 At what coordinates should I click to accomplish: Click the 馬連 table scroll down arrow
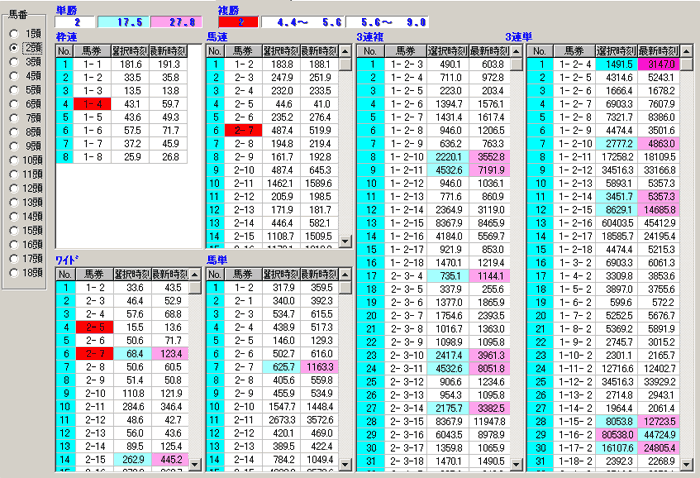(x=345, y=241)
